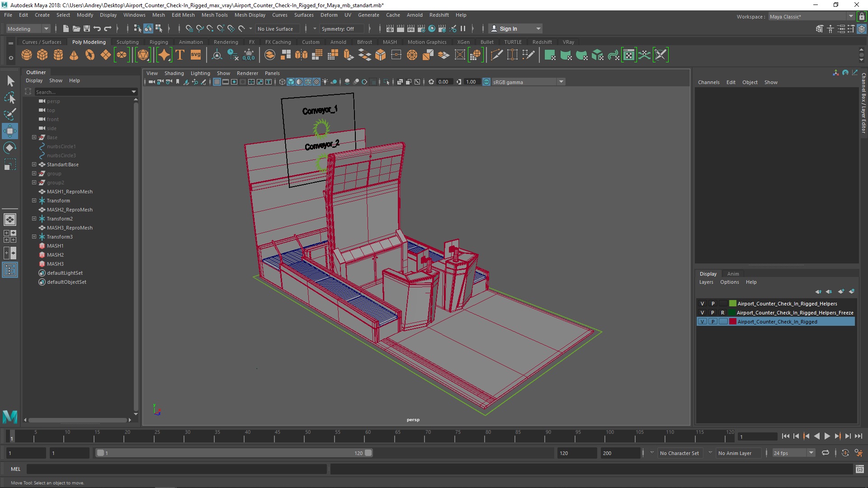Switch to the Sculpting shelf tab
Viewport: 868px width, 488px height.
[x=127, y=42]
